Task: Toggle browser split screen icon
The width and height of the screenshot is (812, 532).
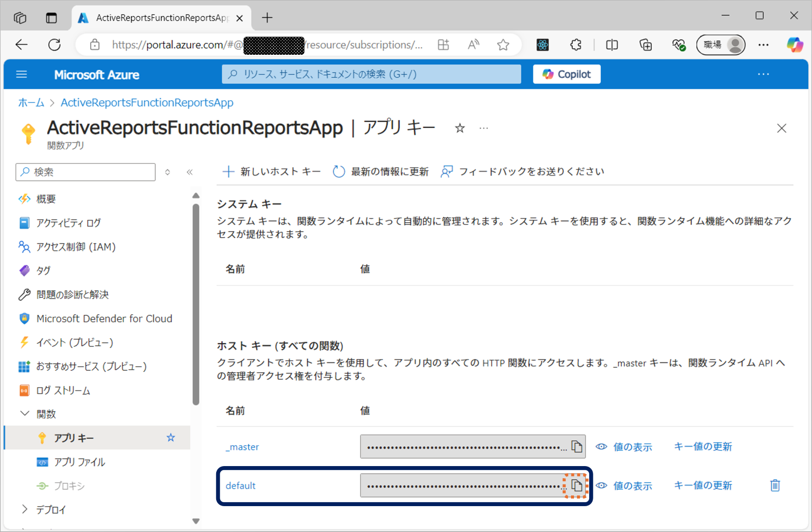Action: coord(612,45)
